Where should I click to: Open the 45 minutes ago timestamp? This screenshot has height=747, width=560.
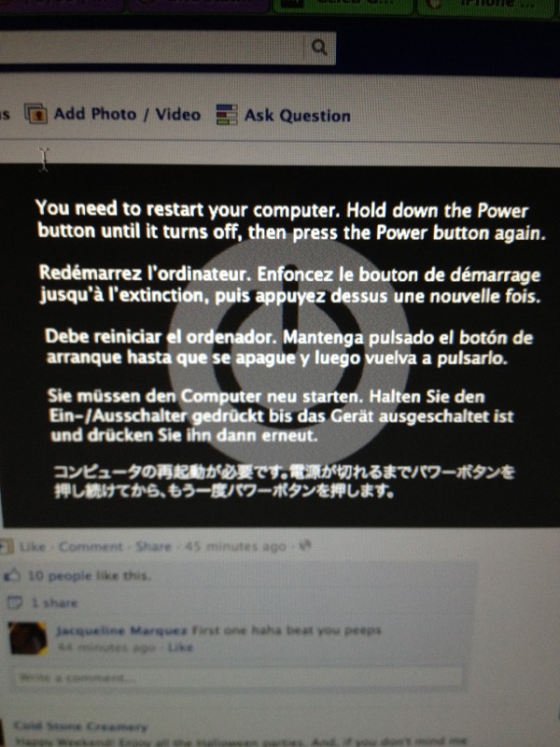[235, 546]
